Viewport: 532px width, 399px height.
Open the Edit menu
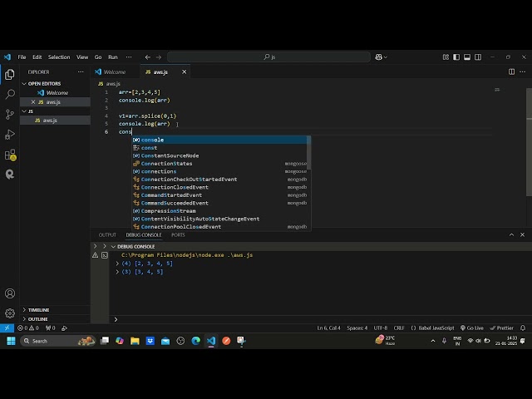click(x=37, y=57)
